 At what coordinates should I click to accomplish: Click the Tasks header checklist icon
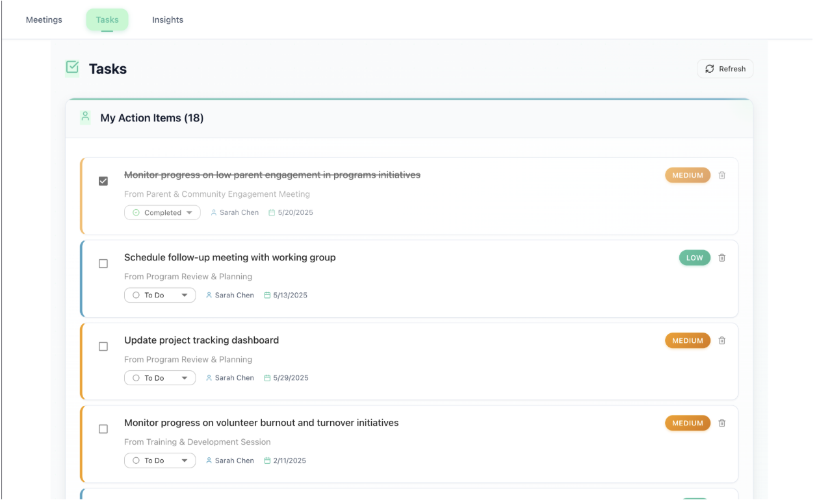tap(72, 68)
